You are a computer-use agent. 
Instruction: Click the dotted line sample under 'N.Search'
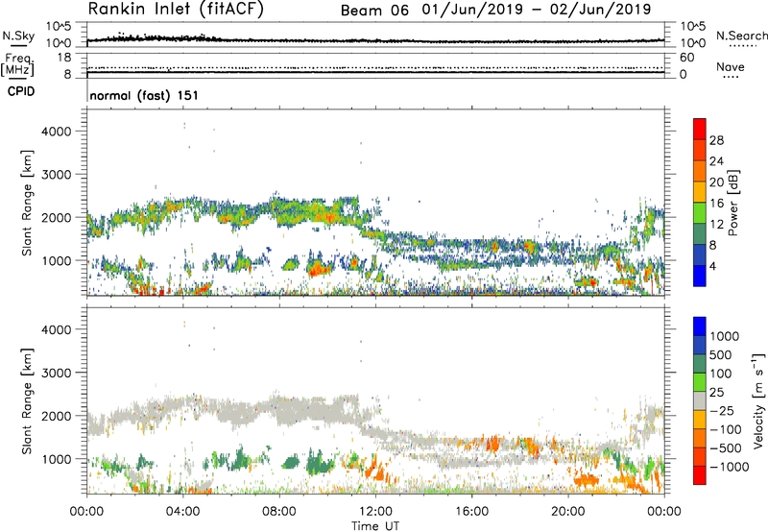(743, 46)
